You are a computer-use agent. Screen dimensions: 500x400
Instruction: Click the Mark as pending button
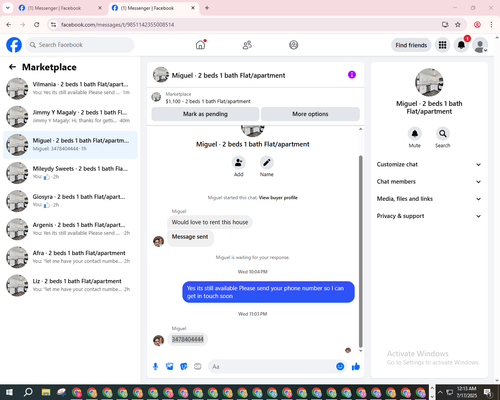pyautogui.click(x=205, y=114)
